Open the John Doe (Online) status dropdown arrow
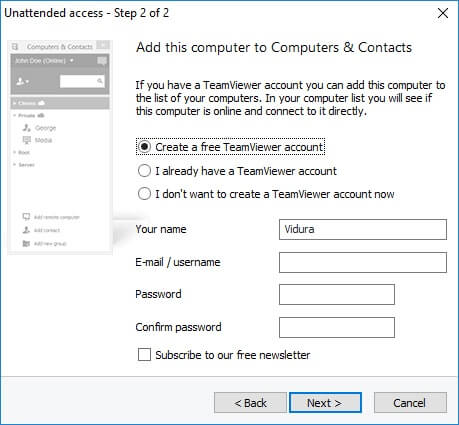 click(x=71, y=61)
